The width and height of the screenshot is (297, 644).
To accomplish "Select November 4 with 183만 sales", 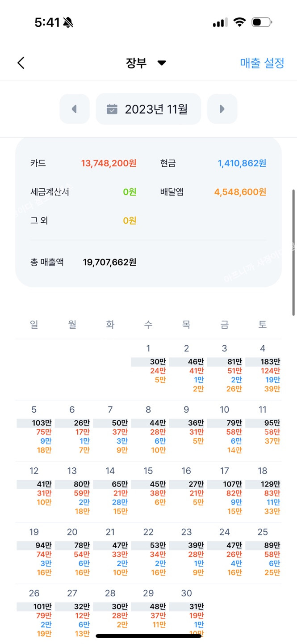I will [x=263, y=369].
